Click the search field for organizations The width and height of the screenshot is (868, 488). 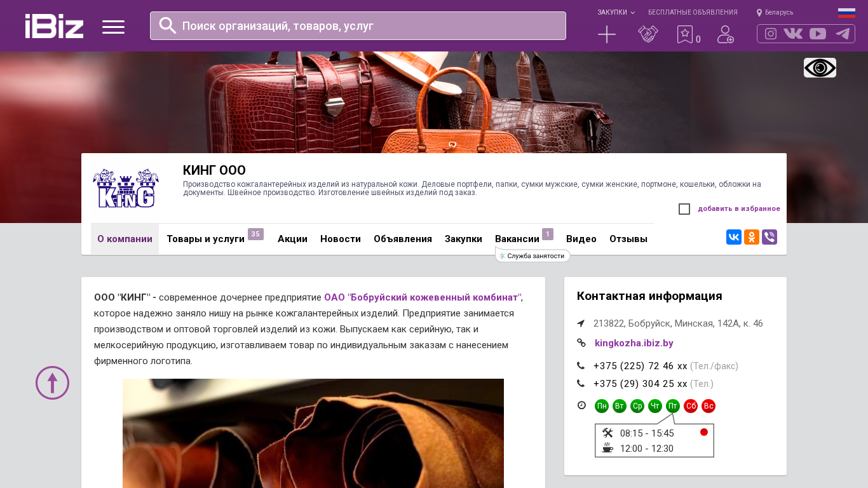(358, 25)
